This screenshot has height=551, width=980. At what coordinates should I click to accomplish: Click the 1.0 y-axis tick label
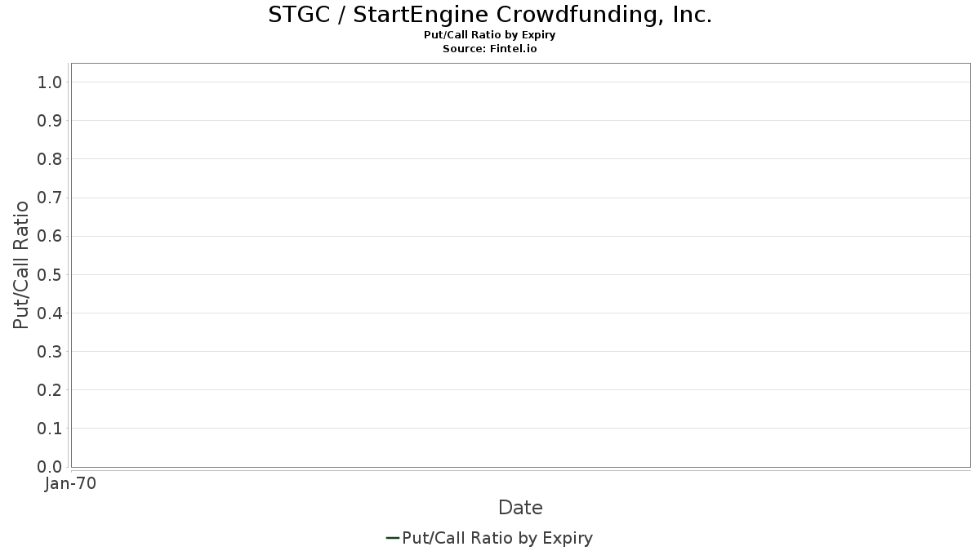click(50, 82)
